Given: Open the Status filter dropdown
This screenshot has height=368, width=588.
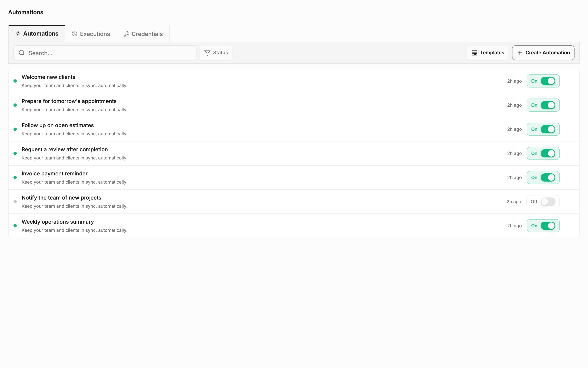Looking at the screenshot, I should (216, 53).
